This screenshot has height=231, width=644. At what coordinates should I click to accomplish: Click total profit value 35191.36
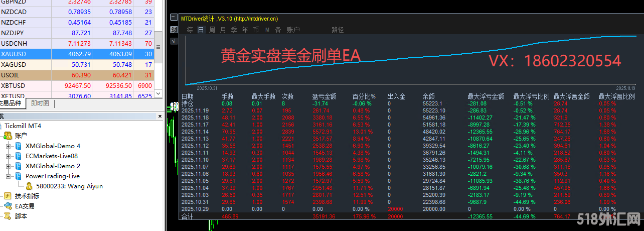323,216
